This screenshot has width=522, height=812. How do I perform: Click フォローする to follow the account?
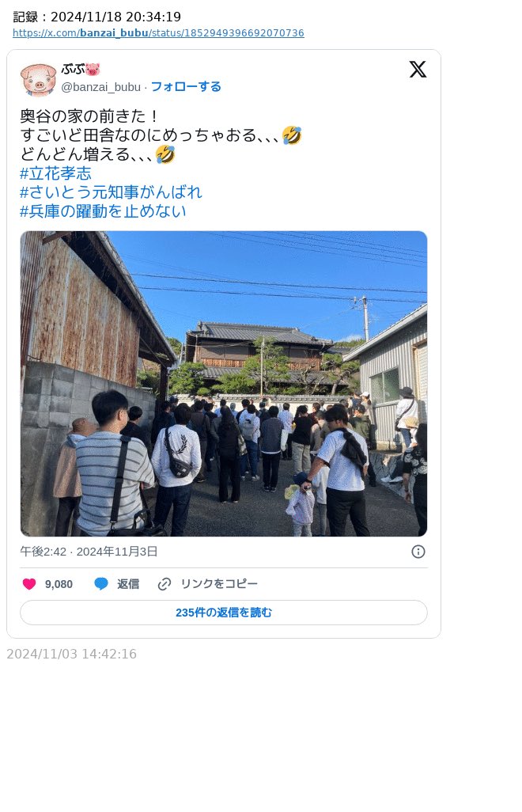tap(186, 86)
